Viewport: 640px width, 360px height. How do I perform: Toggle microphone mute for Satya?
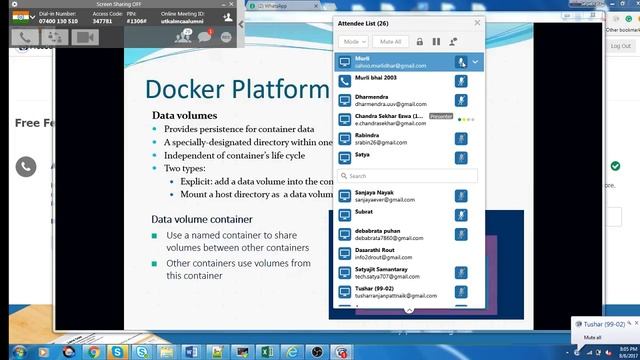pos(461,158)
